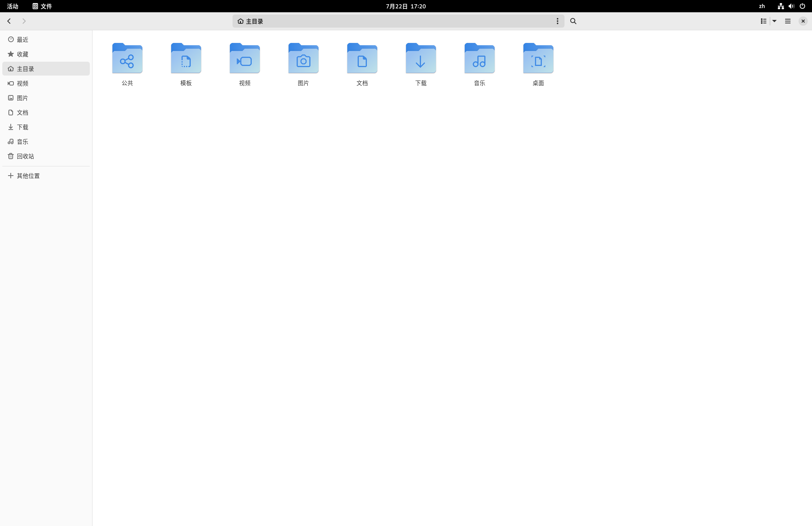Select 视频 in the sidebar

[46, 83]
